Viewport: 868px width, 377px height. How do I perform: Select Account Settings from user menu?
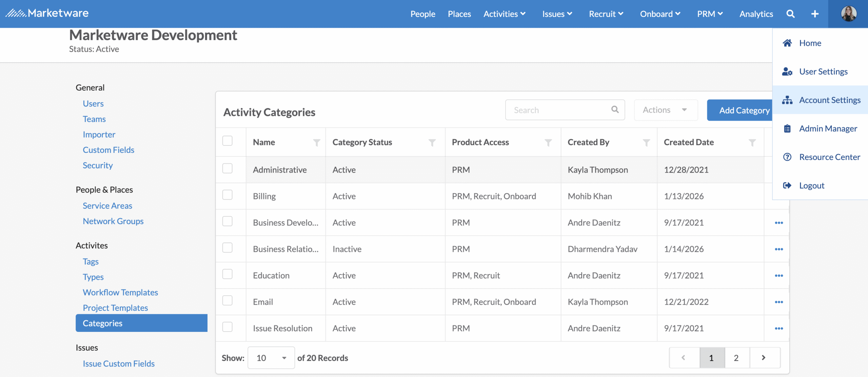tap(829, 100)
